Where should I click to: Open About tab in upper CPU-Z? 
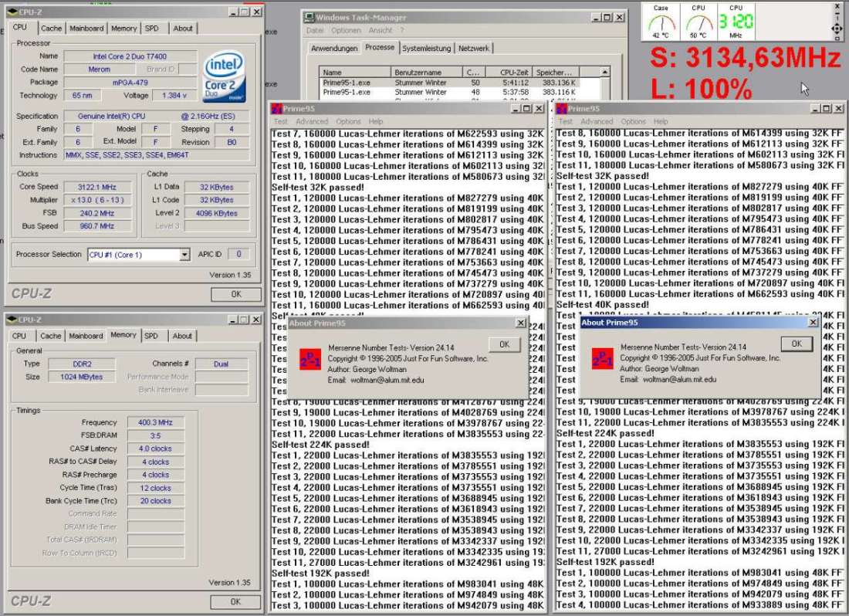click(x=183, y=28)
